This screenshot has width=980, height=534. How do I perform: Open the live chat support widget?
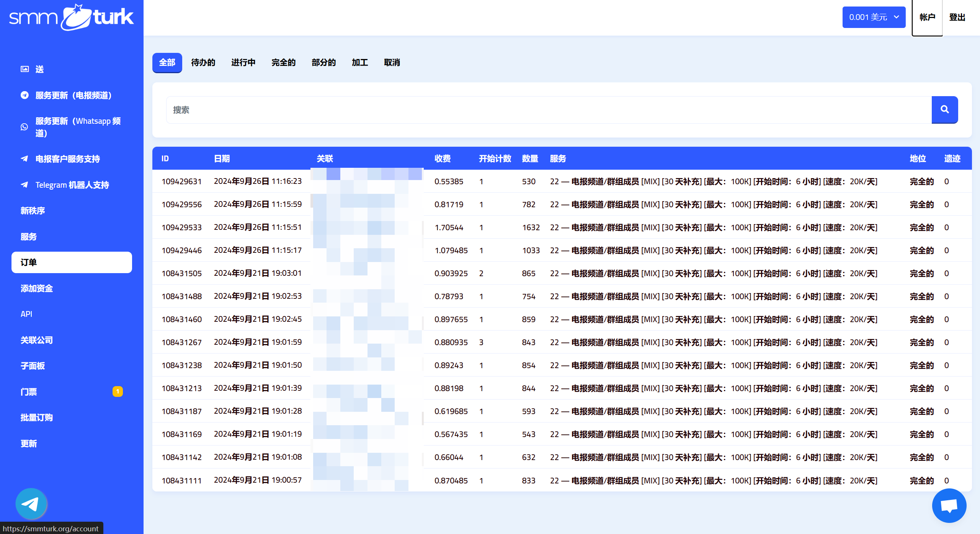pos(949,506)
